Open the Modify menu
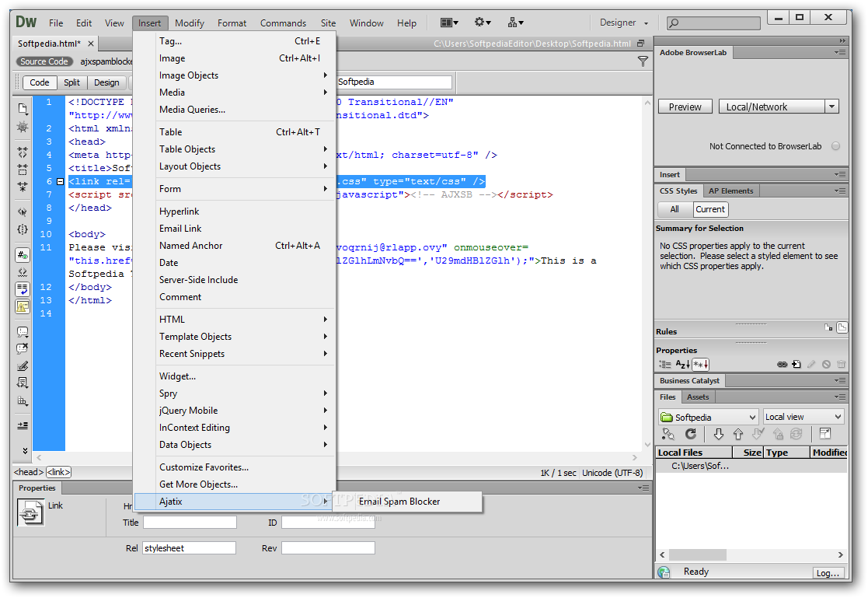This screenshot has width=868, height=598. click(190, 23)
